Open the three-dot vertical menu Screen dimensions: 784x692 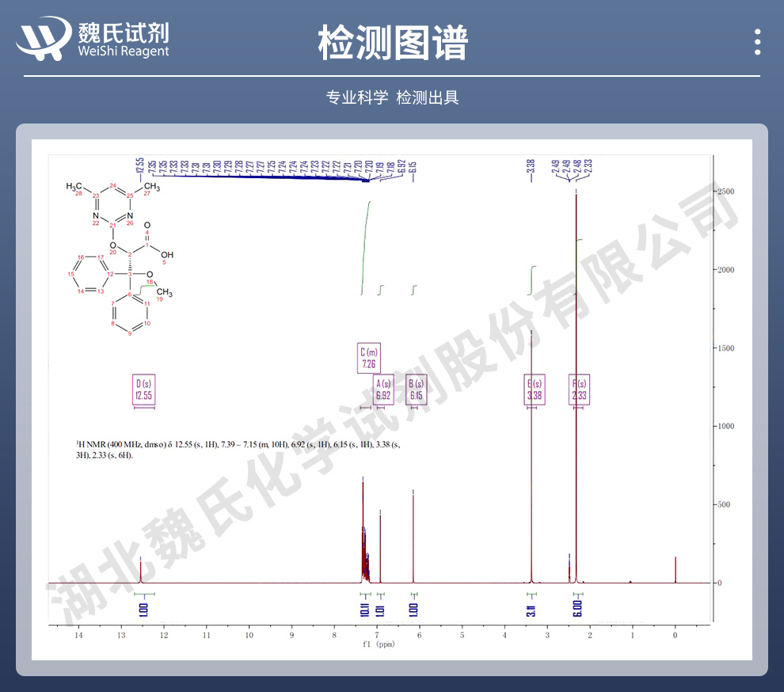757,42
